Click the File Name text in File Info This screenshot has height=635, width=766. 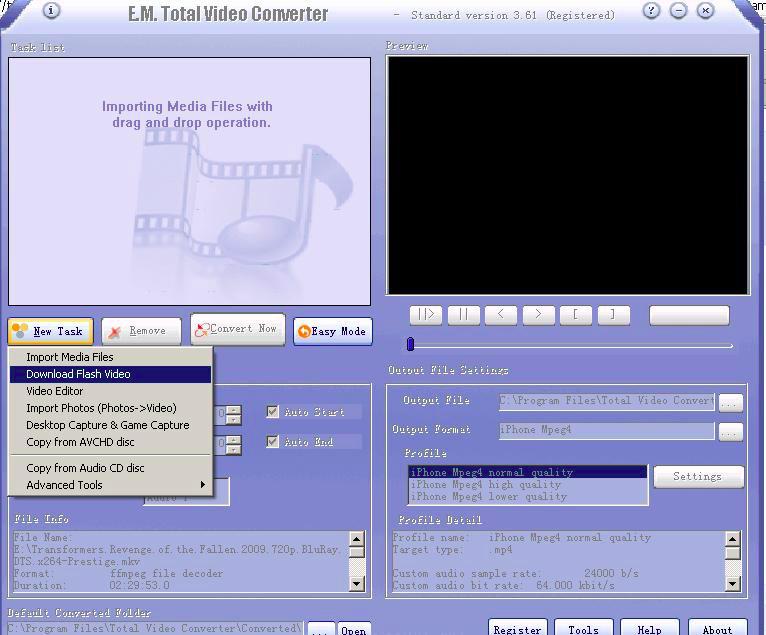(x=43, y=537)
